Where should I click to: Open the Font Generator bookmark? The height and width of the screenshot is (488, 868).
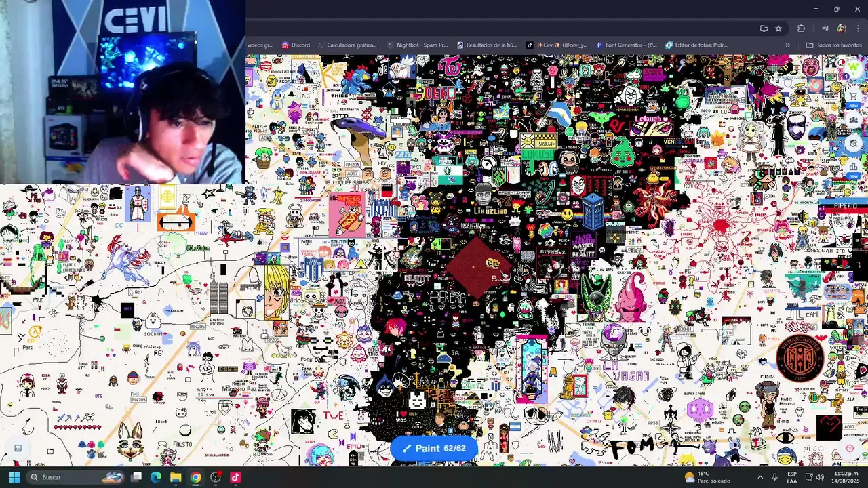(627, 45)
